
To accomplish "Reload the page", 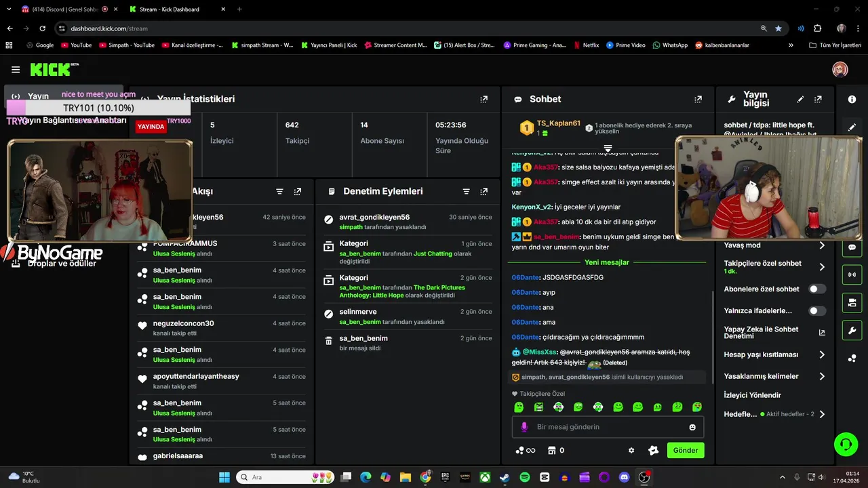I will [42, 28].
